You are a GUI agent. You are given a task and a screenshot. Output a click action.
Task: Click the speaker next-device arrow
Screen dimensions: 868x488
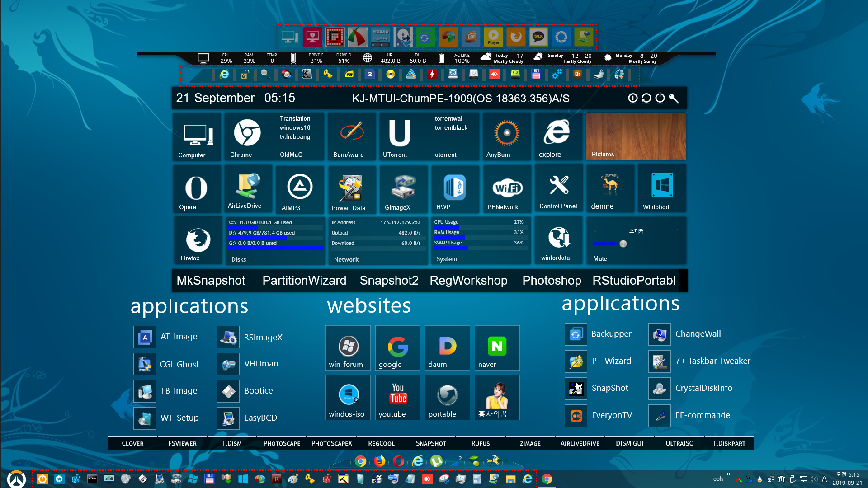point(678,230)
